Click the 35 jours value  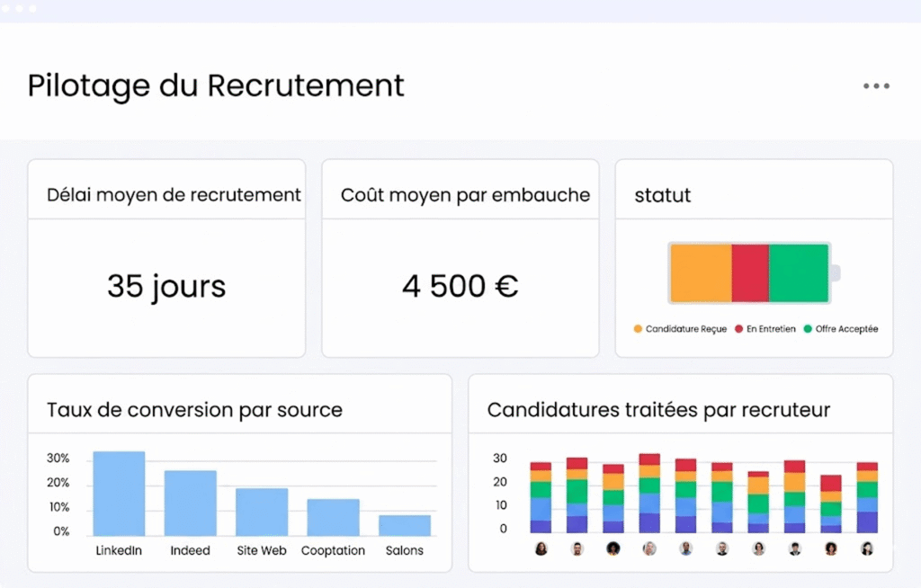[166, 287]
